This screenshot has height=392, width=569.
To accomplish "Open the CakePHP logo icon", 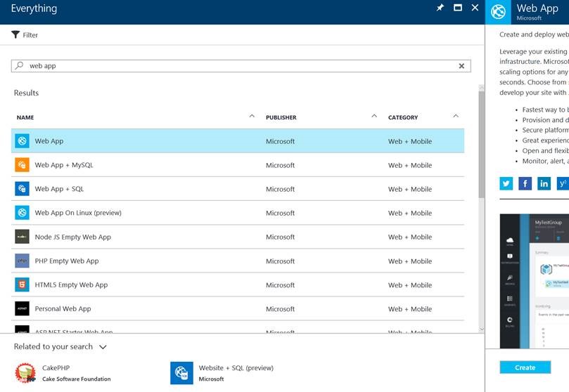I will 25,373.
